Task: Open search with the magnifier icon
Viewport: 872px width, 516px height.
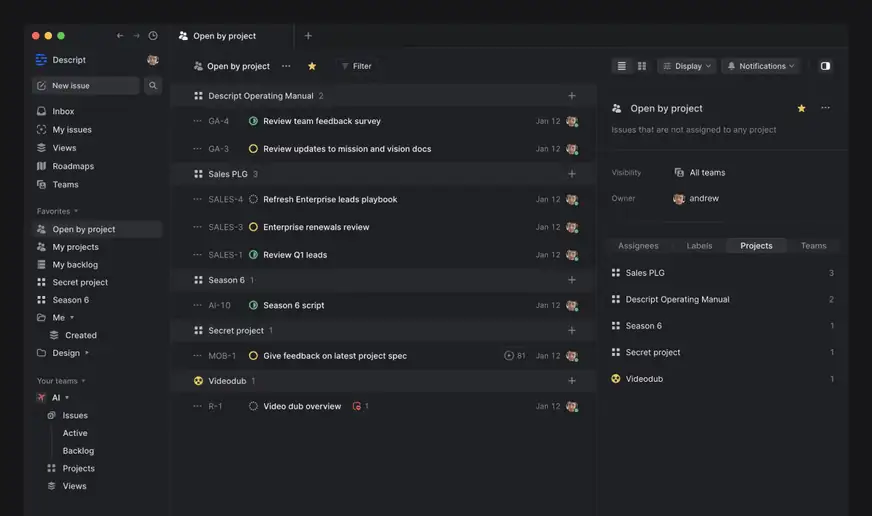Action: (x=153, y=86)
